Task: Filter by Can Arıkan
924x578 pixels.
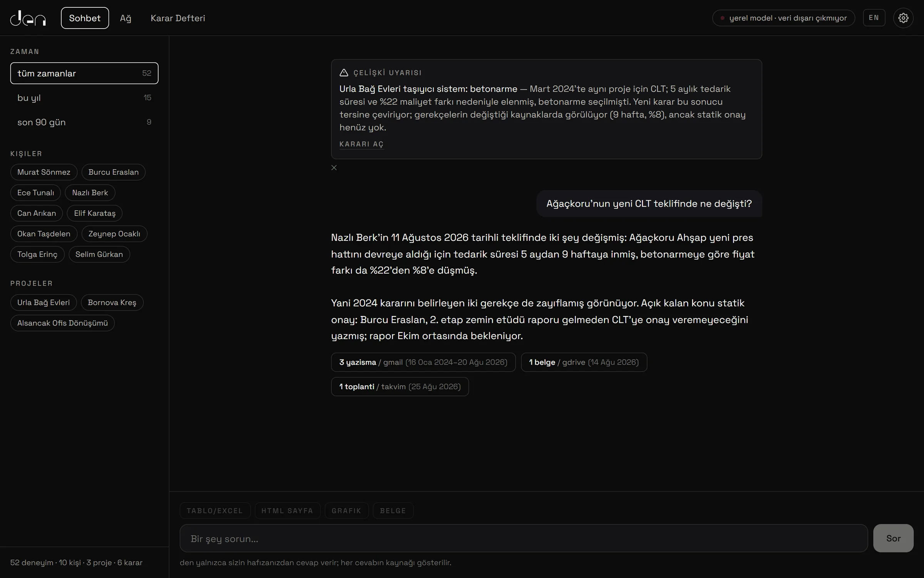Action: tap(37, 213)
